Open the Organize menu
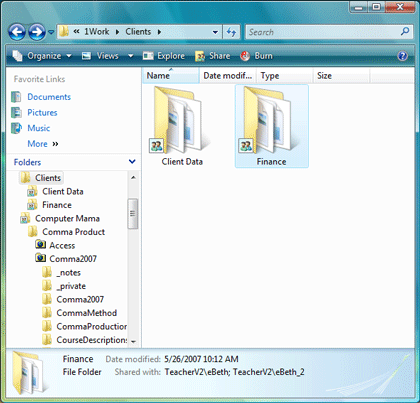 42,56
